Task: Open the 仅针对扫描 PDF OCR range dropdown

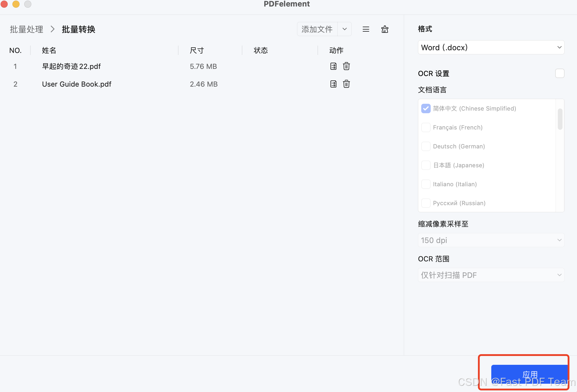Action: click(491, 275)
